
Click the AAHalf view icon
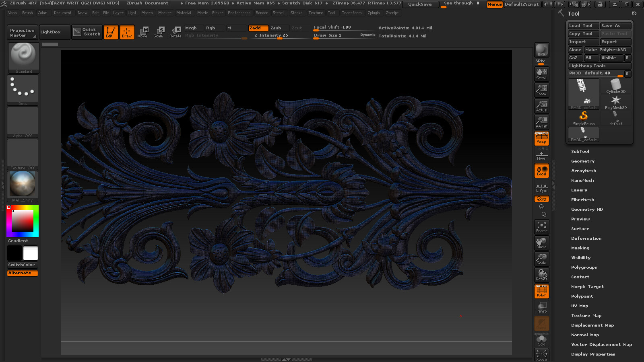point(541,122)
